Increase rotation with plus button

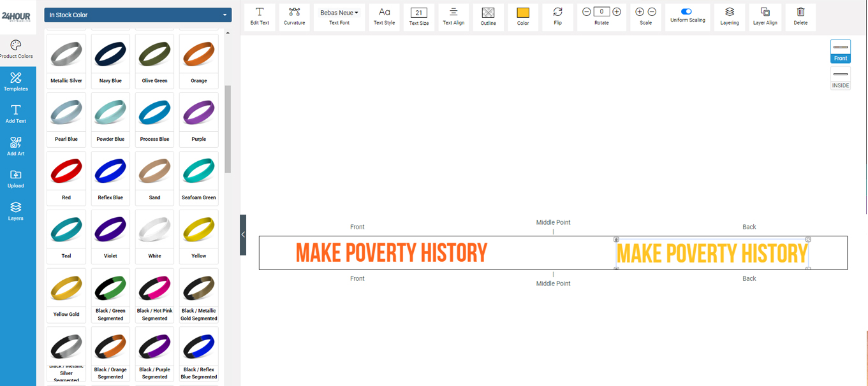click(617, 12)
